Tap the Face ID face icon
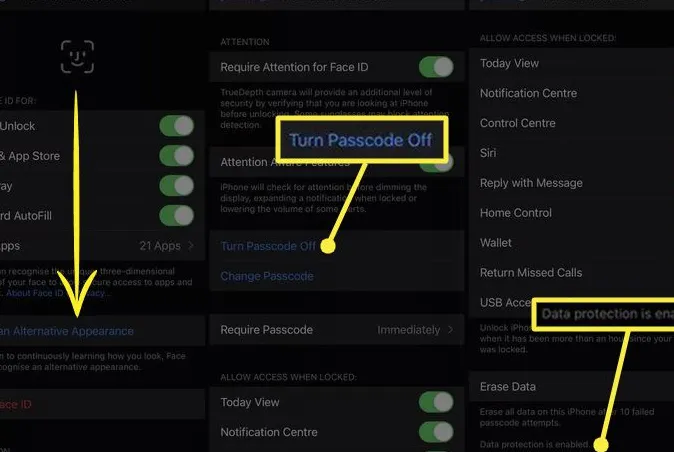The image size is (674, 452). pyautogui.click(x=77, y=56)
